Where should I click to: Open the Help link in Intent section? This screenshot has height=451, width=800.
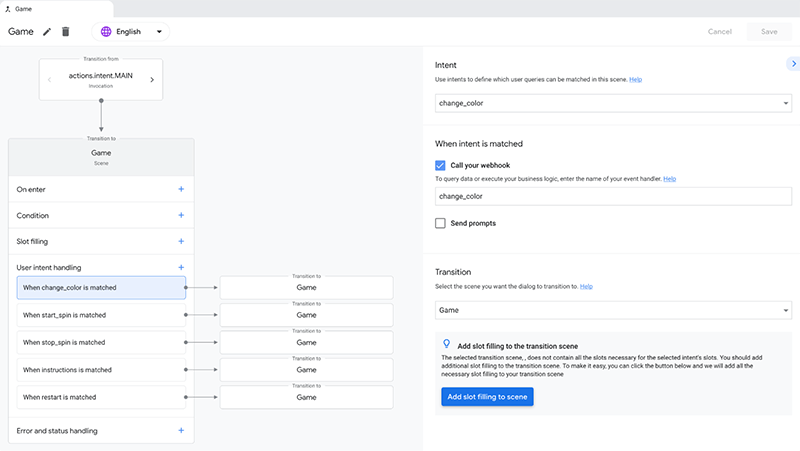tap(635, 79)
